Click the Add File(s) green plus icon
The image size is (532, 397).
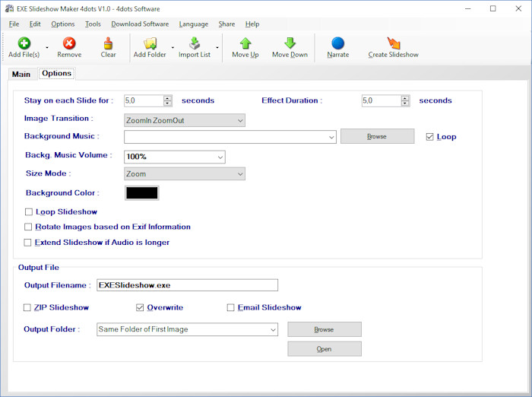pyautogui.click(x=24, y=43)
